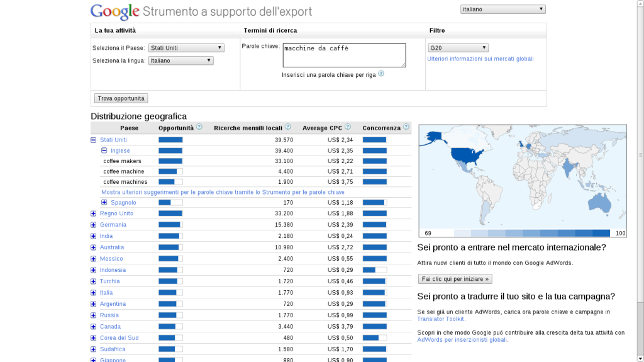Click the Australia country link
644x362 pixels.
112,247
